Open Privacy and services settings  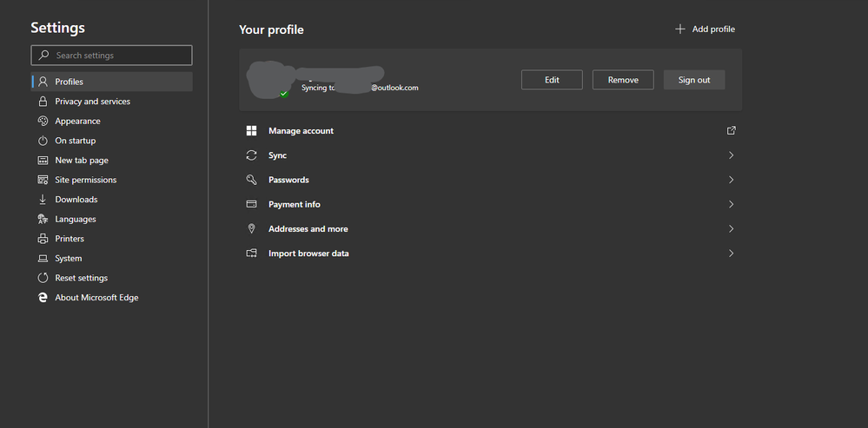pyautogui.click(x=112, y=102)
